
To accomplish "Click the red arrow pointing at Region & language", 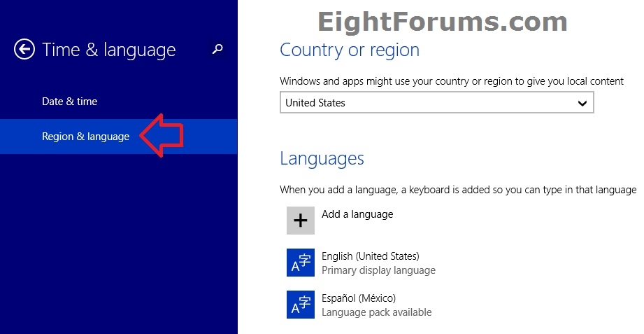I will (x=162, y=135).
